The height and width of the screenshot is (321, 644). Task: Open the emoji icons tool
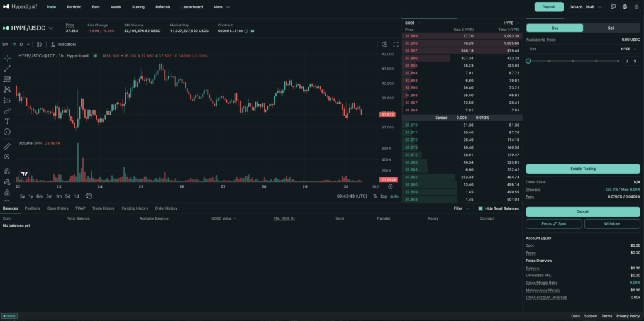click(x=7, y=132)
